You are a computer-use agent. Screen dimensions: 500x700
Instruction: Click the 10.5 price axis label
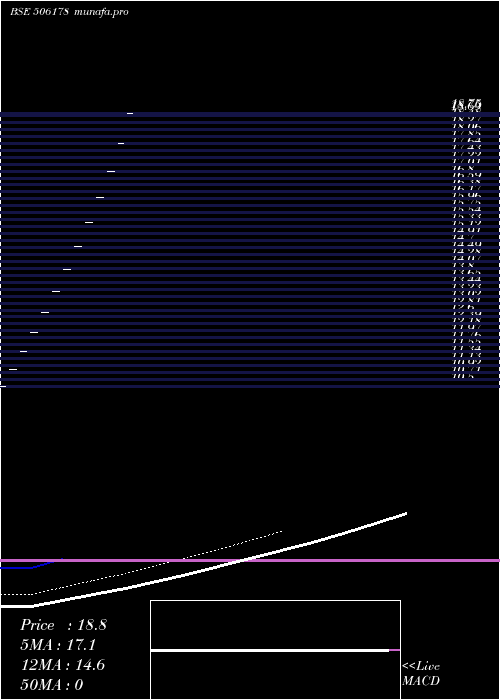(463, 376)
